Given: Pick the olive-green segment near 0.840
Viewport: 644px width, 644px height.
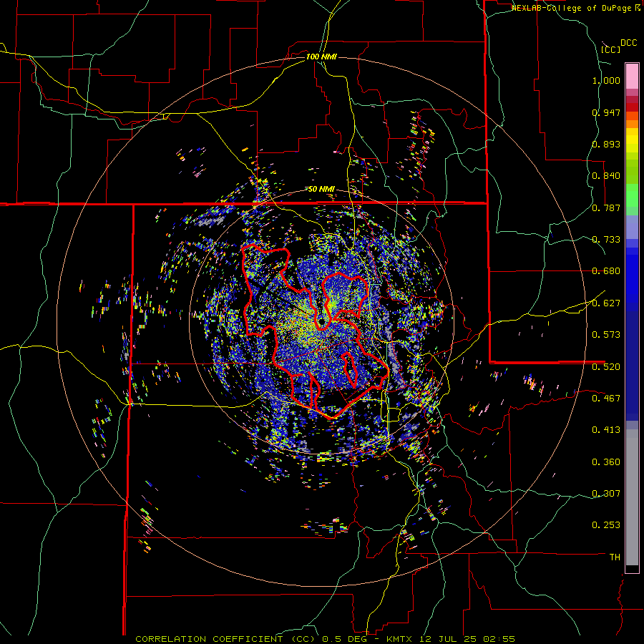Looking at the screenshot, I should 632,172.
